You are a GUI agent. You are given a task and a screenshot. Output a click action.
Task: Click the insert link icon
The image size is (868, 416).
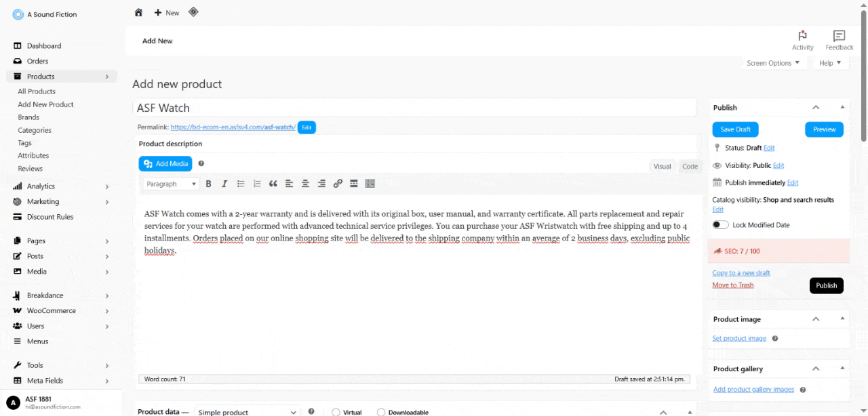coord(338,184)
